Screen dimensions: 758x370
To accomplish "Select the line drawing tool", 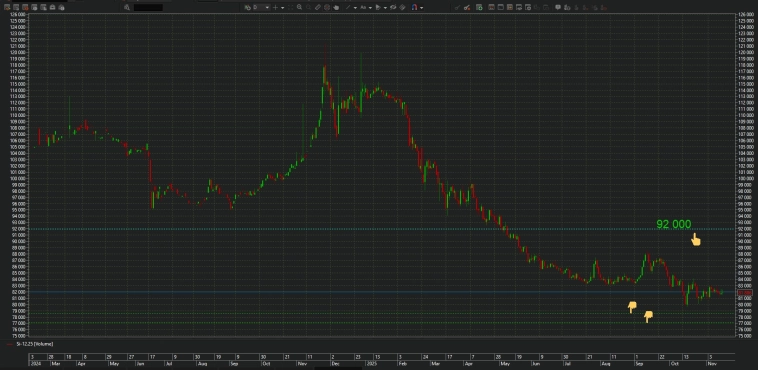I will pyautogui.click(x=348, y=7).
